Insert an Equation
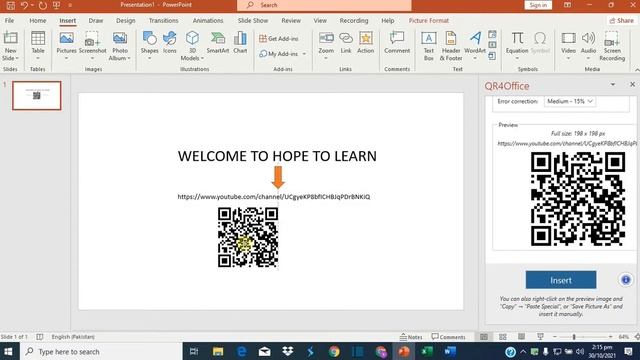Image resolution: width=640 pixels, height=360 pixels. pos(517,45)
